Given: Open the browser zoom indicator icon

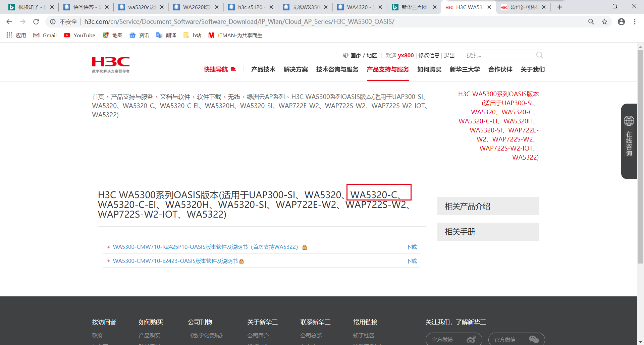Looking at the screenshot, I should [x=591, y=22].
